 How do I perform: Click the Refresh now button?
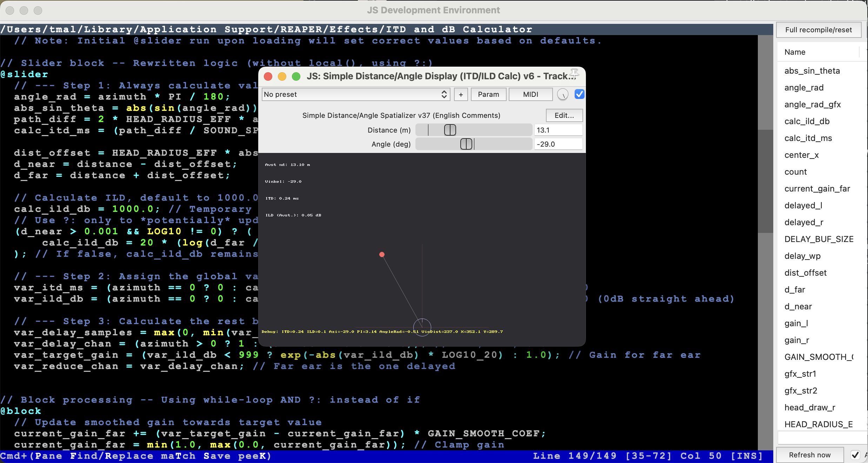pyautogui.click(x=809, y=455)
